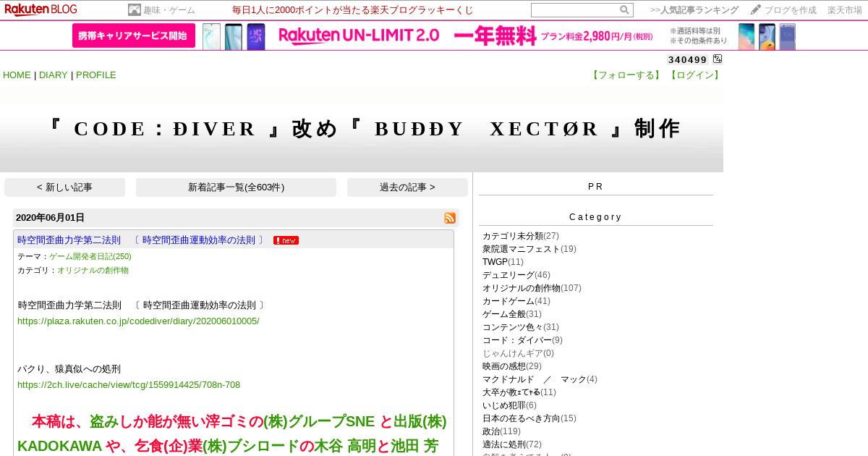Click ブログを作成 link
868x456 pixels.
tap(791, 10)
